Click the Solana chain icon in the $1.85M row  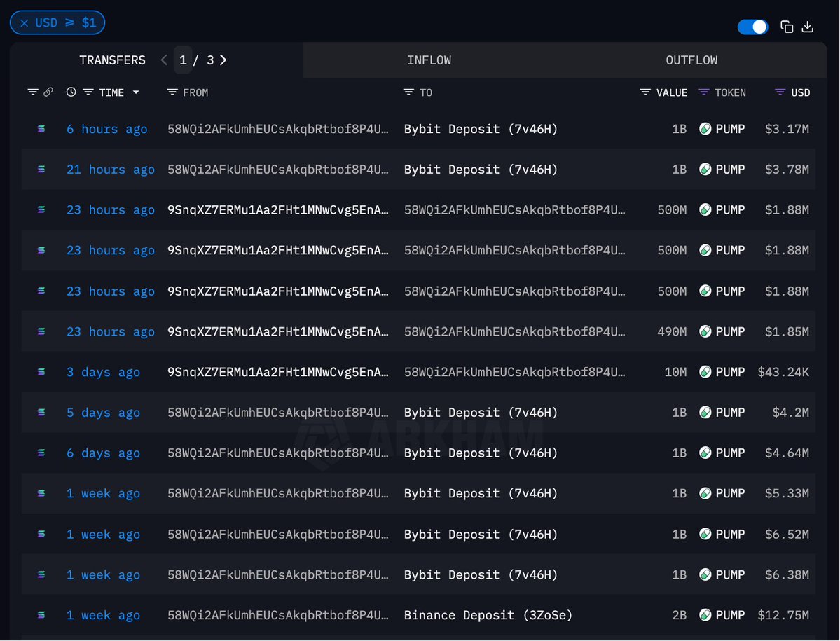click(x=41, y=331)
